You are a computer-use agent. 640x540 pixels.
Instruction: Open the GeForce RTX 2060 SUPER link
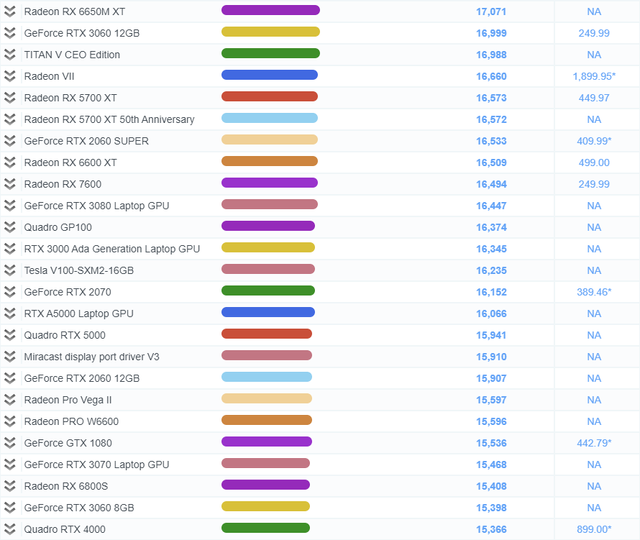(86, 141)
